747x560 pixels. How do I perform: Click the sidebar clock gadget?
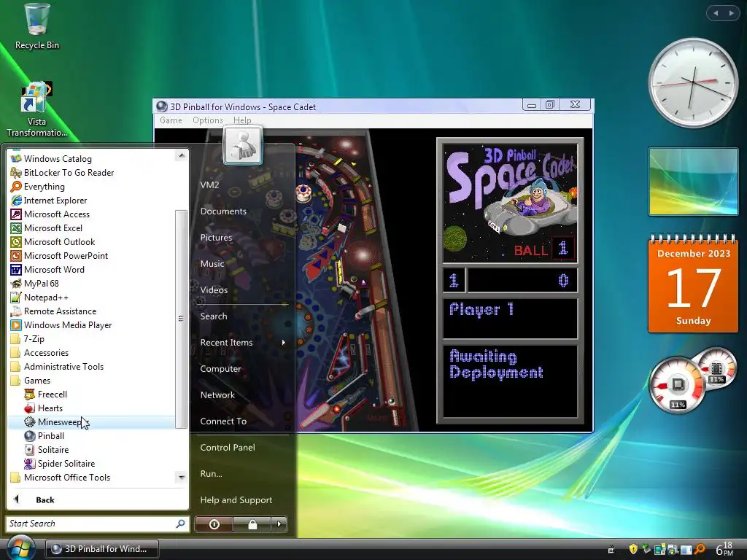coord(693,83)
